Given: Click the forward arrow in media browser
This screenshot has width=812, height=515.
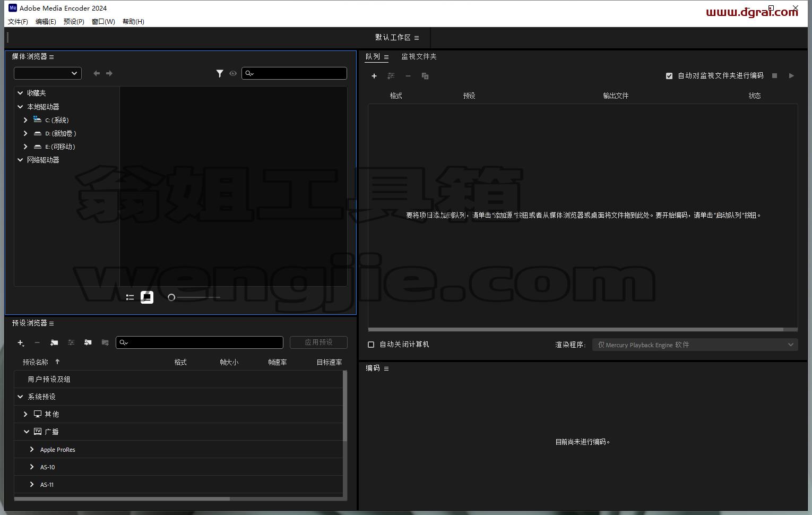Looking at the screenshot, I should tap(109, 73).
